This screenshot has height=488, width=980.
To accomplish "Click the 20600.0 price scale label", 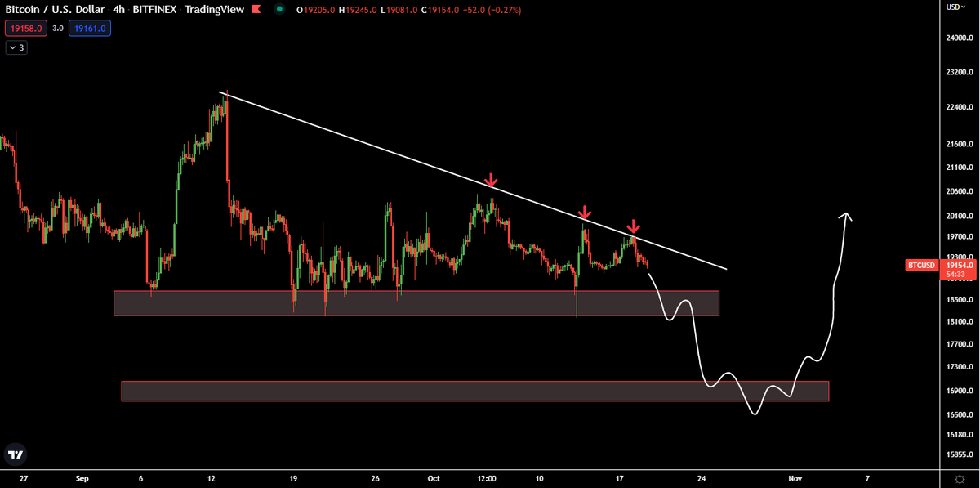I will 960,191.
